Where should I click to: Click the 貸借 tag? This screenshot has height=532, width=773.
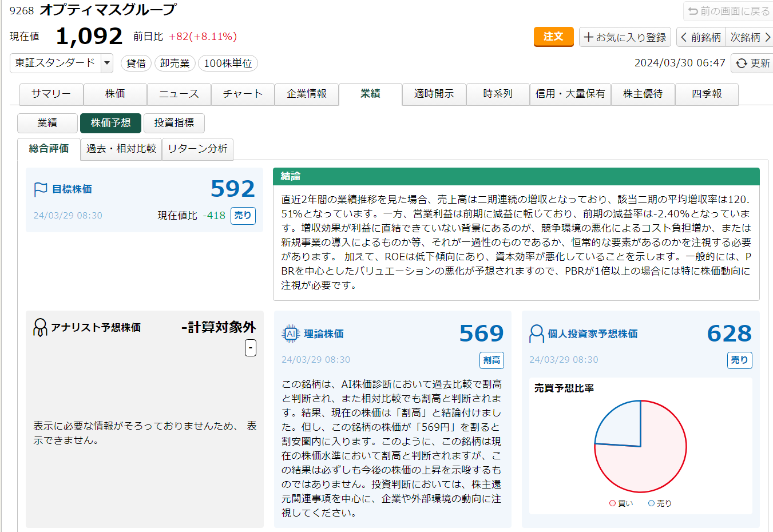136,63
